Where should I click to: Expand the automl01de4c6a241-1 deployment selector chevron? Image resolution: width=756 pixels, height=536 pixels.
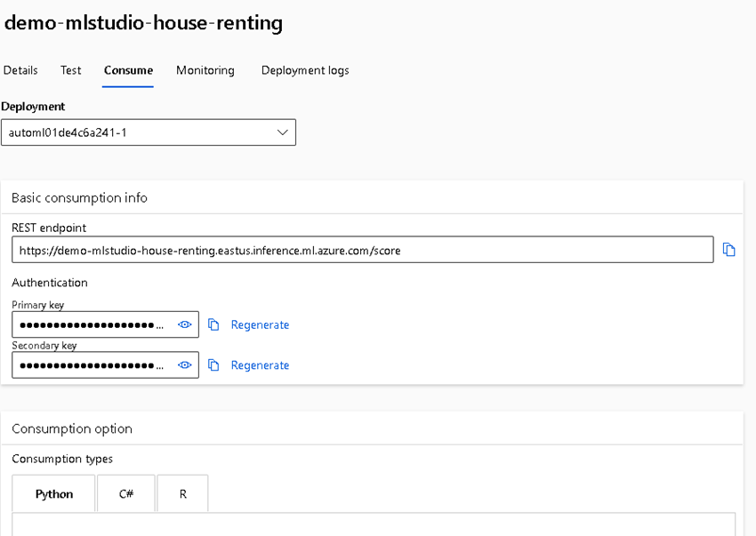(283, 132)
